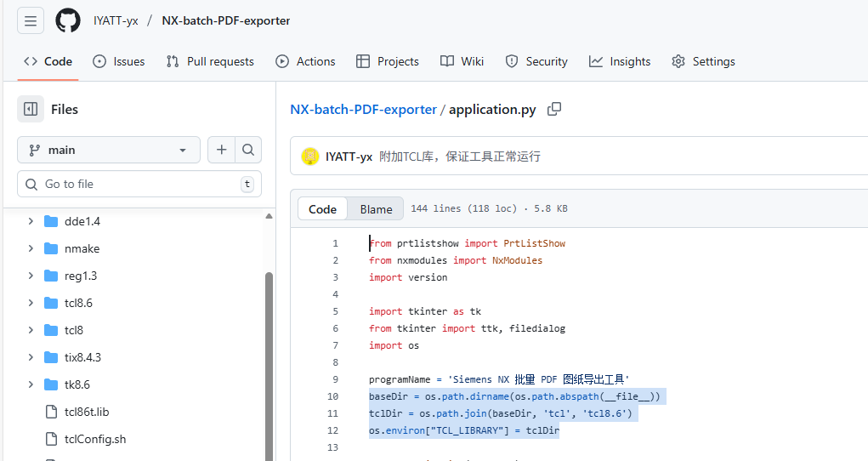The width and height of the screenshot is (868, 461).
Task: Open the main branch dropdown
Action: [108, 150]
